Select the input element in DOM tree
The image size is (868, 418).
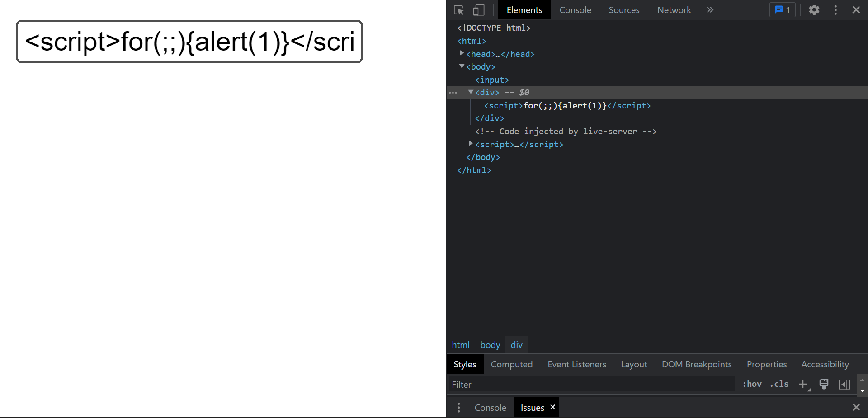point(492,80)
